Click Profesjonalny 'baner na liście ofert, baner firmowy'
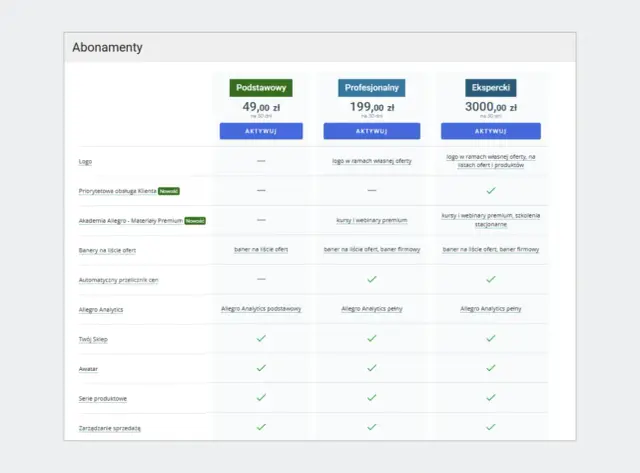 pyautogui.click(x=372, y=249)
